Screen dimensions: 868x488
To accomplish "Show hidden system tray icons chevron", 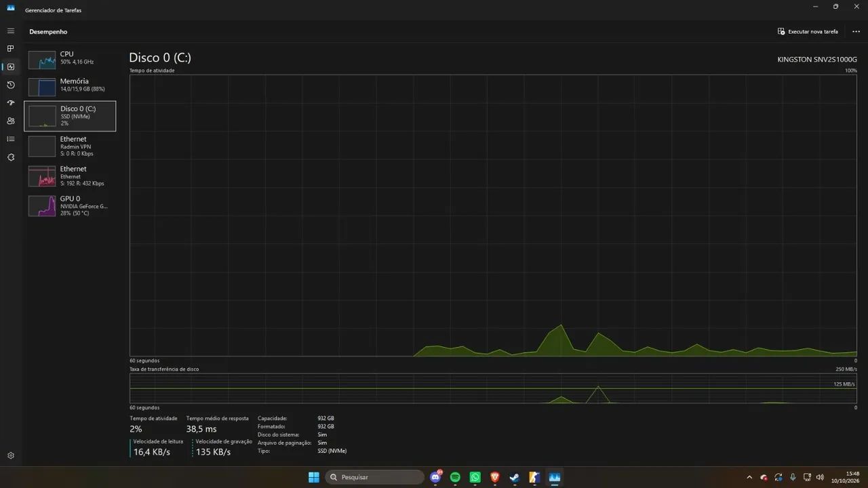I will (749, 477).
